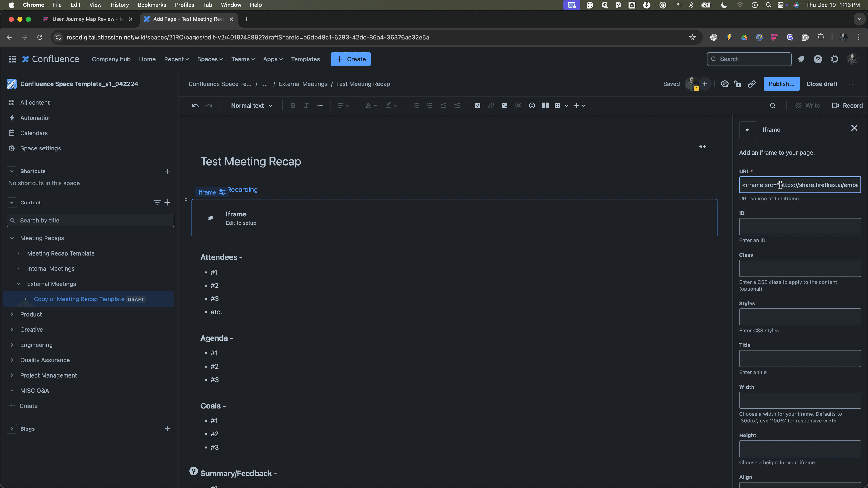
Task: Click the iframe Width input field
Action: (x=800, y=400)
